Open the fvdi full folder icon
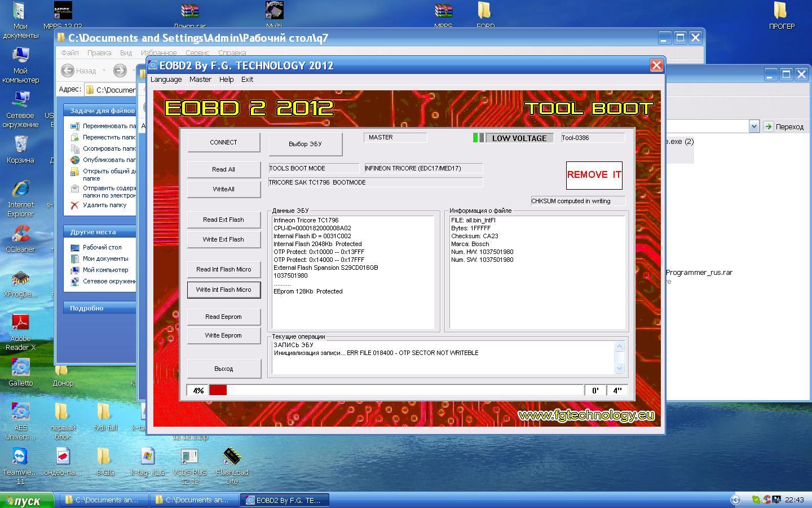Image resolution: width=812 pixels, height=508 pixels. tap(105, 417)
